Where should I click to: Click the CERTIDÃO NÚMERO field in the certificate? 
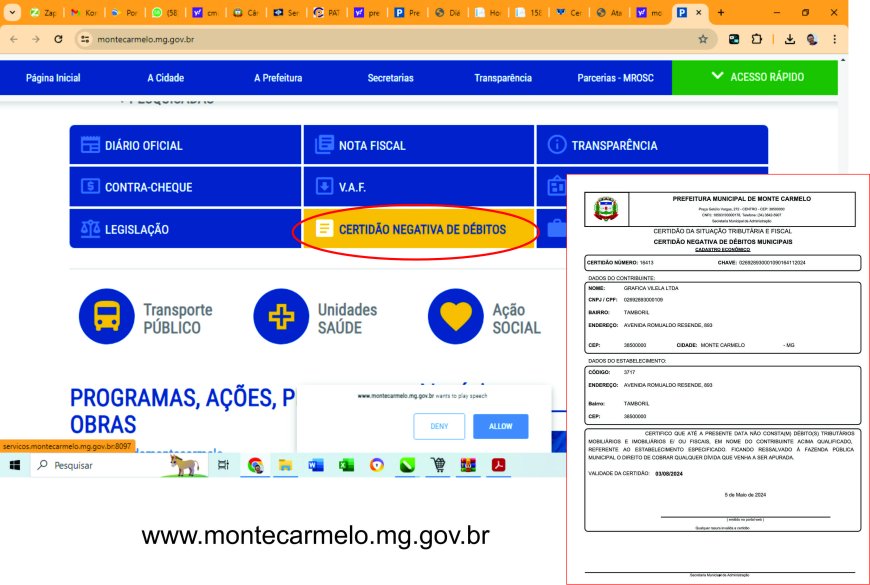[x=620, y=263]
